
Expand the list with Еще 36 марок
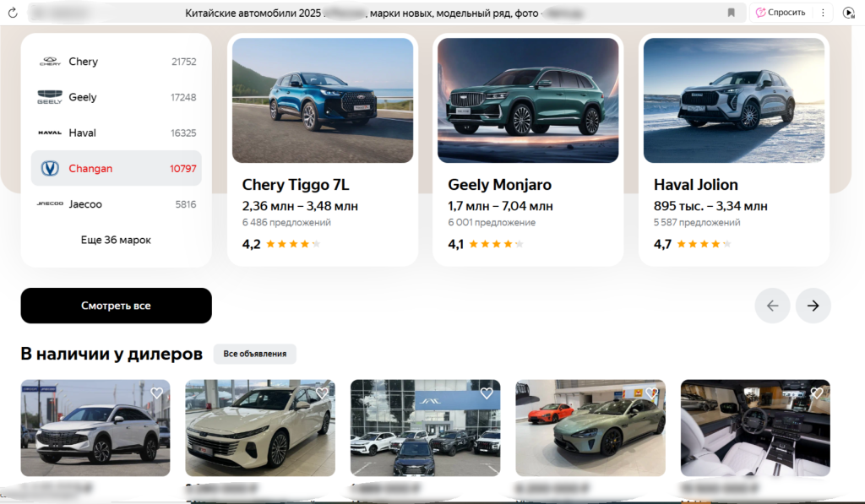(x=116, y=240)
